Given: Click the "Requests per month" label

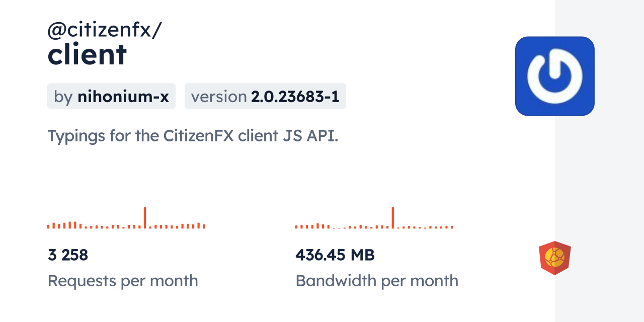Looking at the screenshot, I should [123, 281].
